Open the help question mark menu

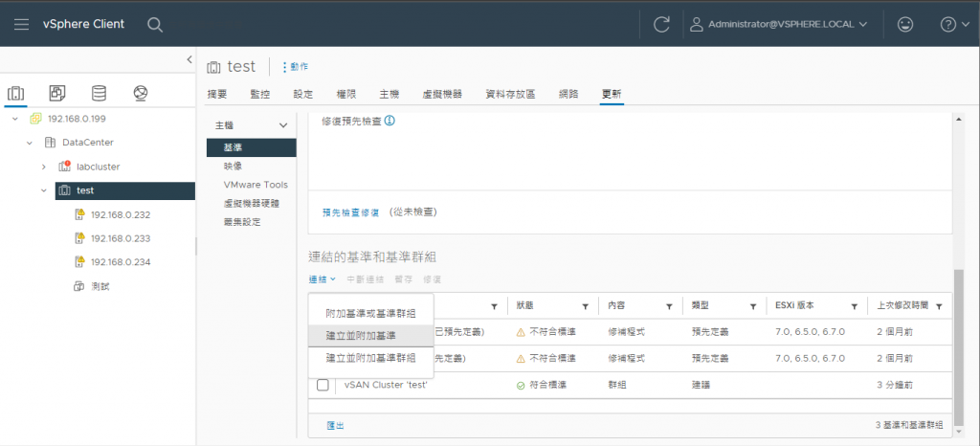point(955,24)
